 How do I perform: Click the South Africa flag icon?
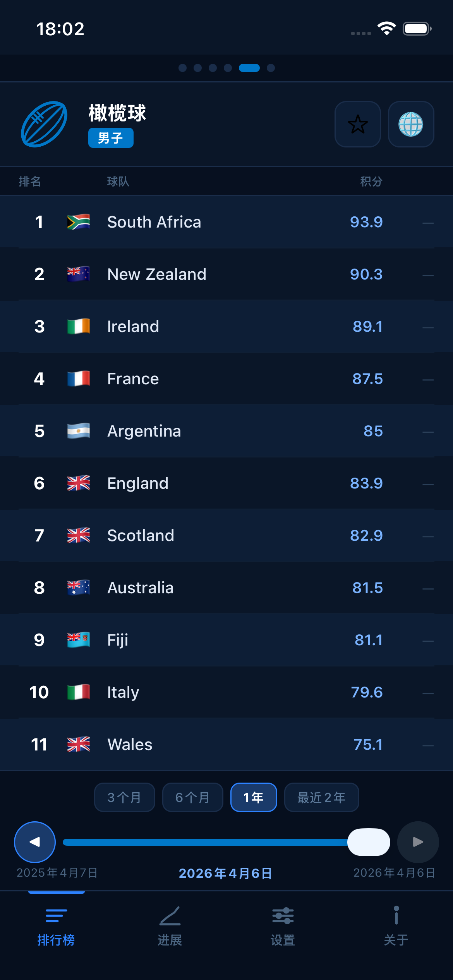[x=78, y=221]
